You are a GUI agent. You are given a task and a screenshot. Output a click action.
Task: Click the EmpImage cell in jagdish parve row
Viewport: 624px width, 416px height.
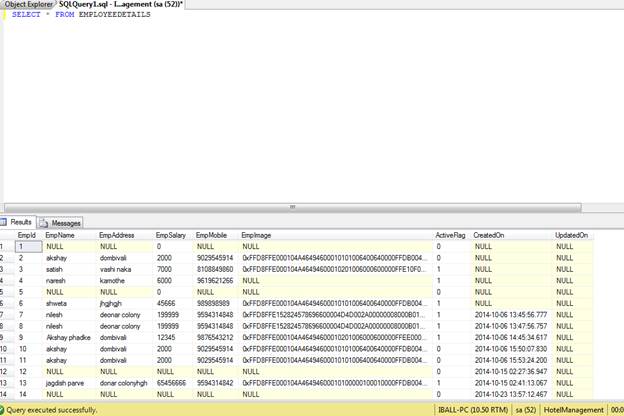click(336, 383)
